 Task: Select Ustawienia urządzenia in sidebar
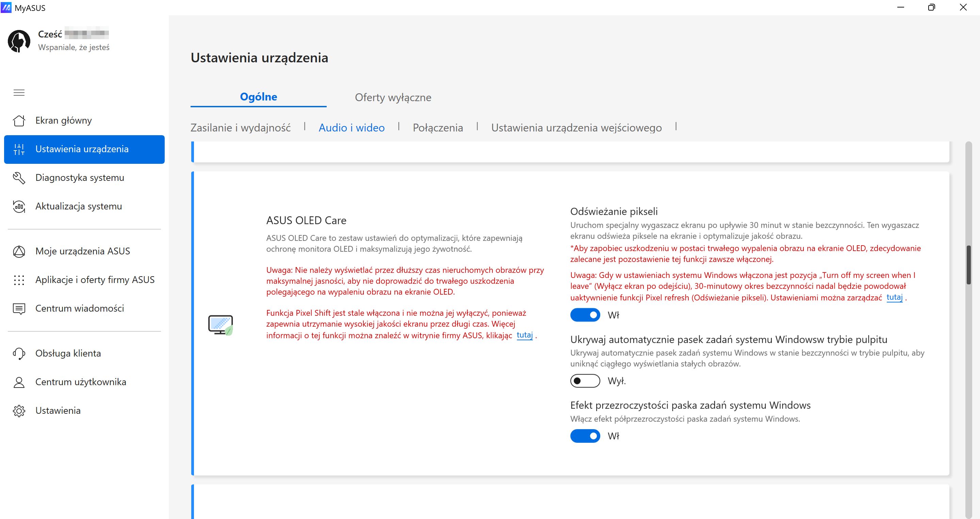click(x=84, y=149)
